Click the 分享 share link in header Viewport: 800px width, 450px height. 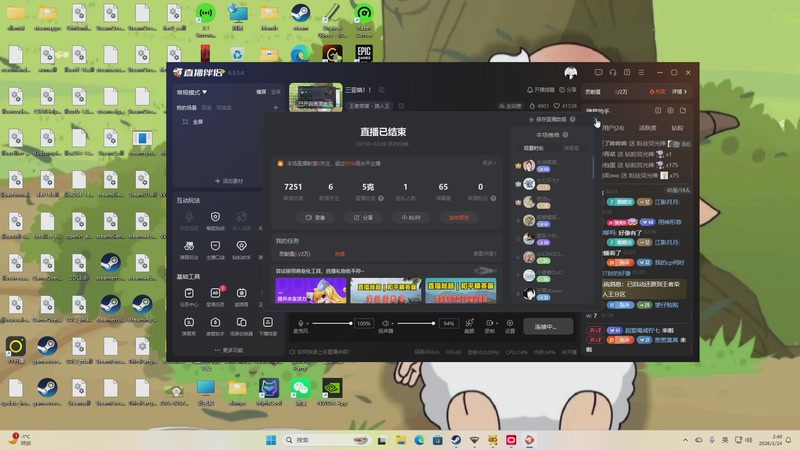[x=567, y=90]
